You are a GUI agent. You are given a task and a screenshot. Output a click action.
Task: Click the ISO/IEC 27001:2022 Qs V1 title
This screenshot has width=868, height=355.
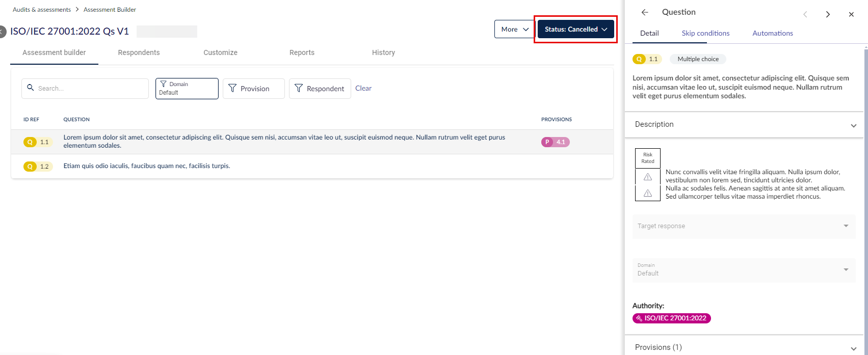[x=69, y=32]
